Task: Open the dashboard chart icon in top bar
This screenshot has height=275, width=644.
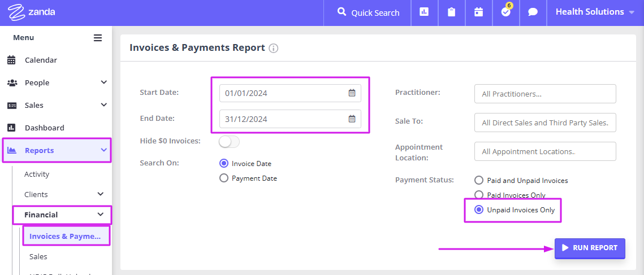Action: (424, 12)
